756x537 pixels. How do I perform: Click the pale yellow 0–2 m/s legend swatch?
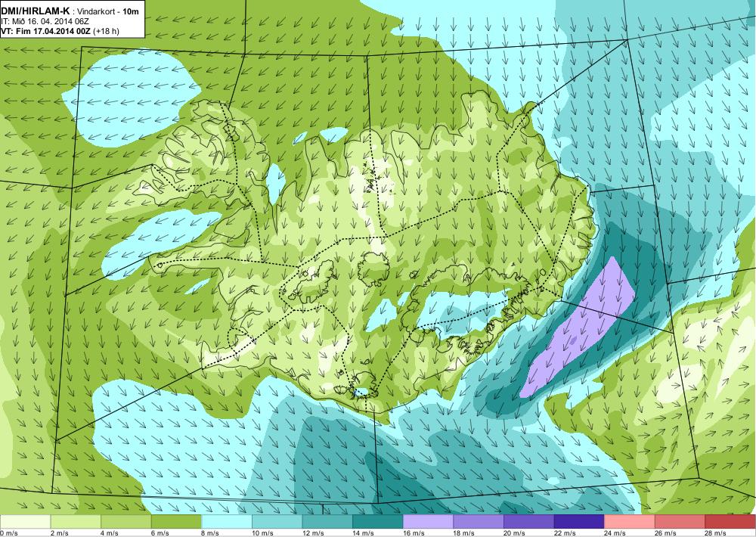pos(25,522)
